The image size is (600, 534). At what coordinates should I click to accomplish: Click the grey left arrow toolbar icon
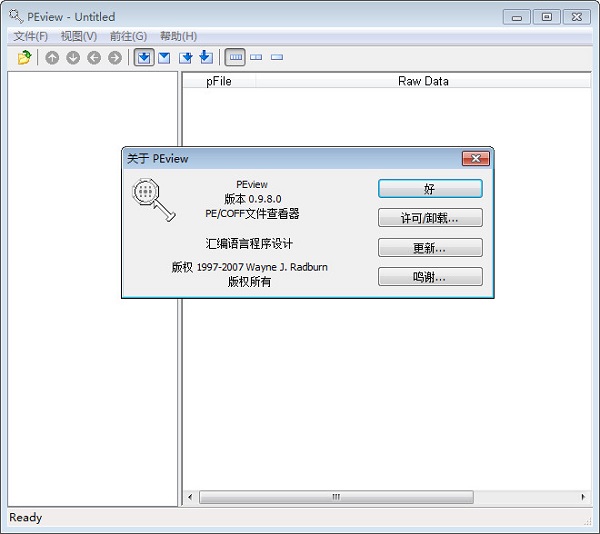point(94,58)
